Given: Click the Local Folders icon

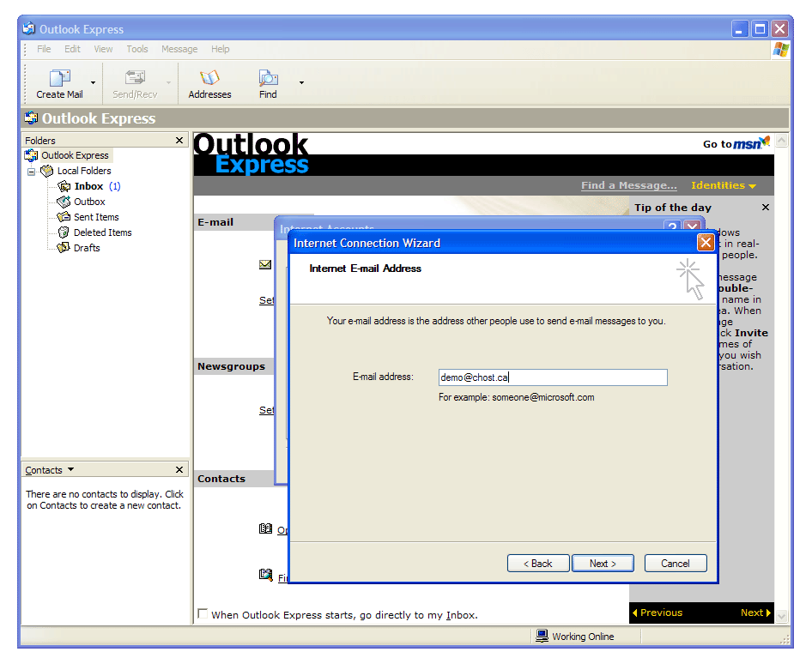Looking at the screenshot, I should coord(46,170).
